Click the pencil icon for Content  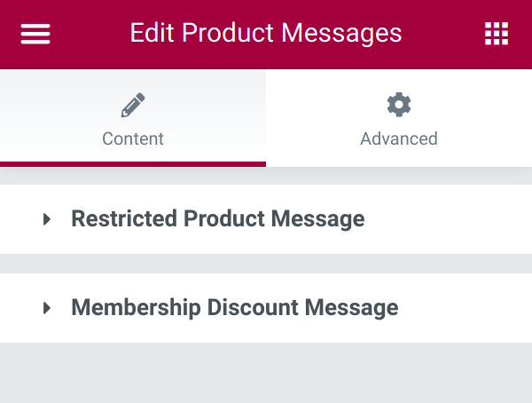(133, 105)
